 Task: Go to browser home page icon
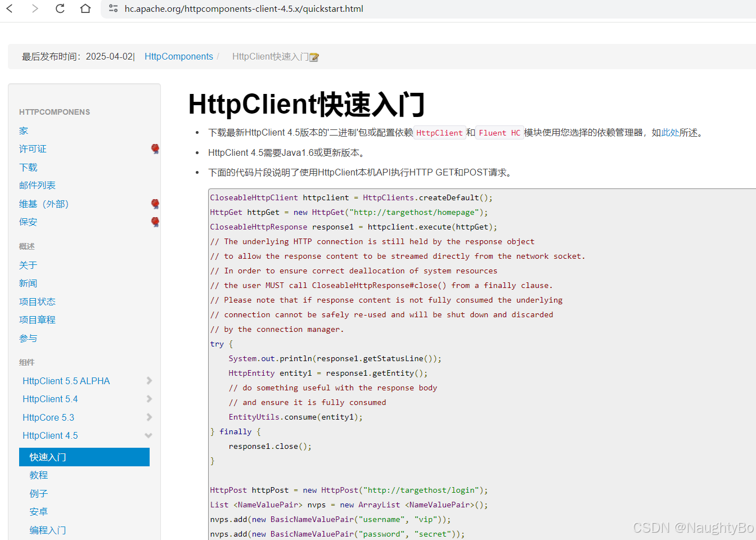85,8
